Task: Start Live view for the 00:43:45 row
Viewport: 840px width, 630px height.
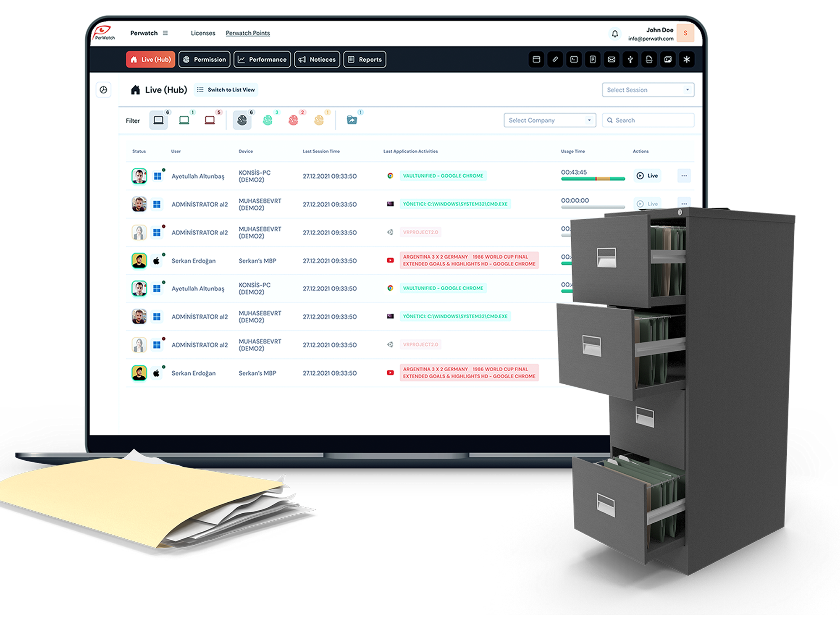Action: click(647, 176)
